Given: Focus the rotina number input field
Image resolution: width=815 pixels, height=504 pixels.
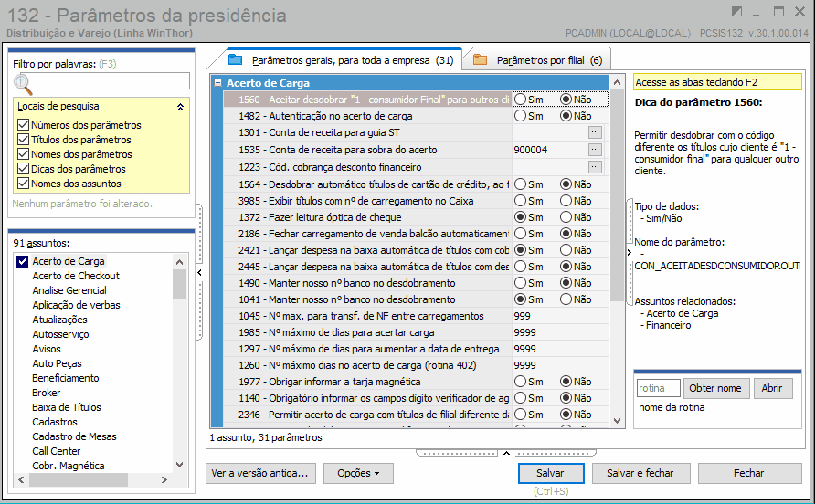Looking at the screenshot, I should point(659,388).
